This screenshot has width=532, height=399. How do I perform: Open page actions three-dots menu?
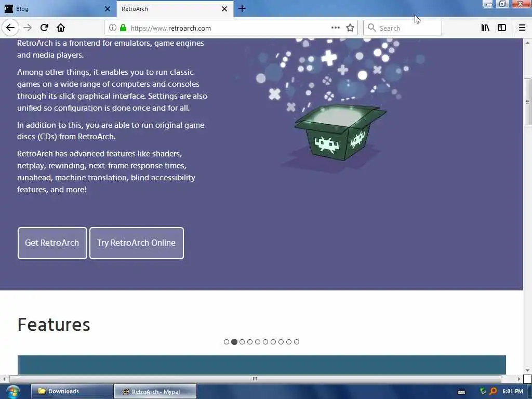click(336, 28)
